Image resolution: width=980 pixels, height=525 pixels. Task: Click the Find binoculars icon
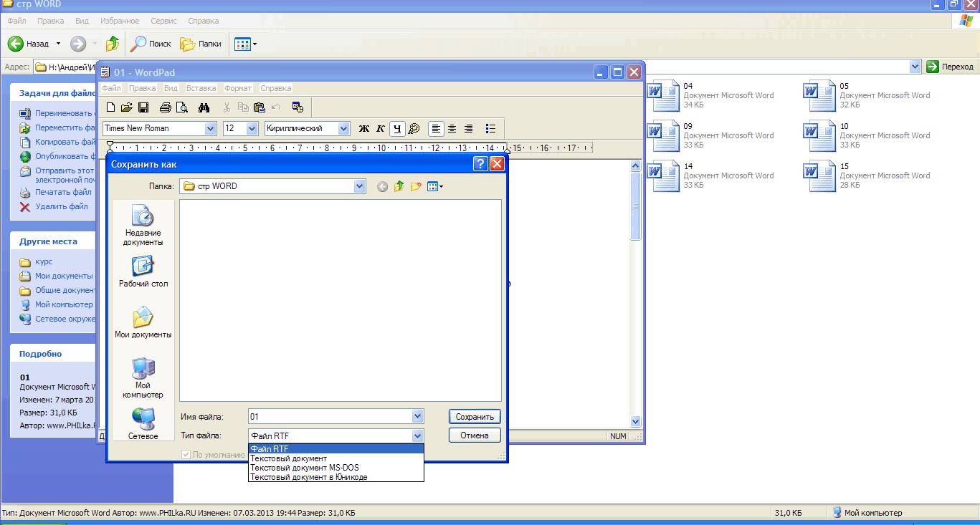point(204,108)
